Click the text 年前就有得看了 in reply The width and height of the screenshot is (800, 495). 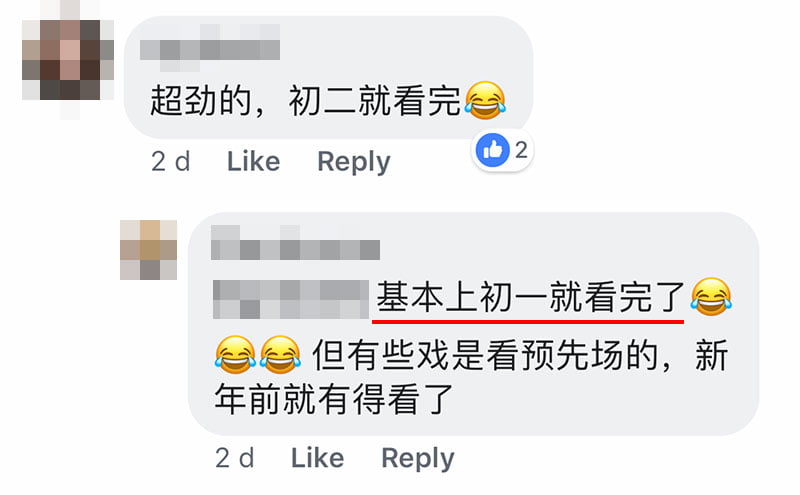click(x=334, y=399)
